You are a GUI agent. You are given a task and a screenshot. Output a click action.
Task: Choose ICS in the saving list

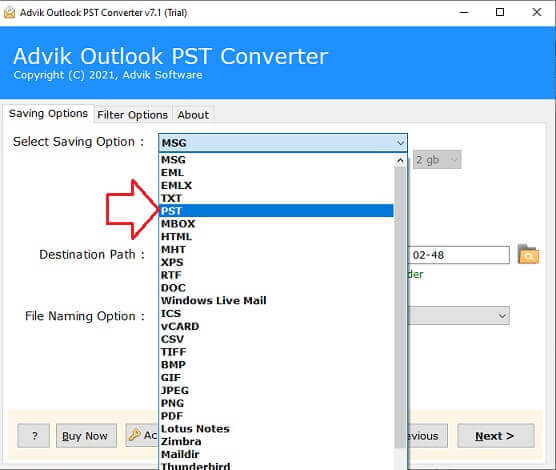tap(277, 313)
